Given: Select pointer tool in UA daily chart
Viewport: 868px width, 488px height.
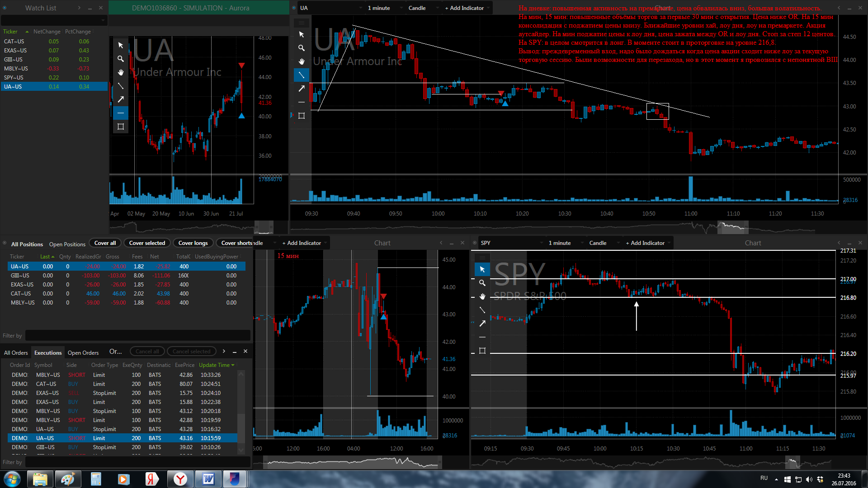Looking at the screenshot, I should pos(121,45).
